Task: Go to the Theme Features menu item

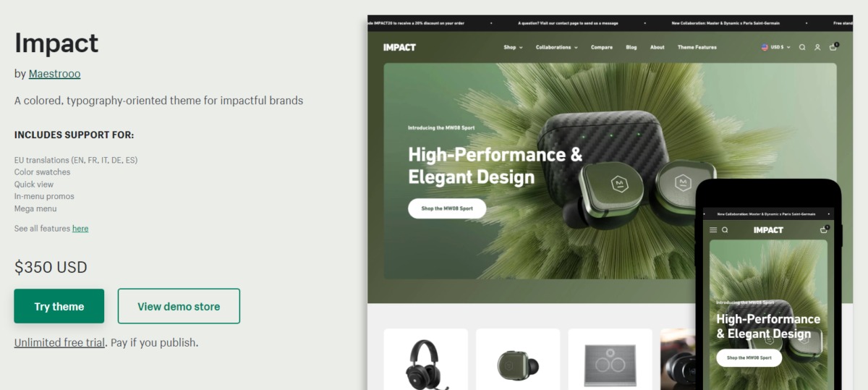Action: pos(697,47)
